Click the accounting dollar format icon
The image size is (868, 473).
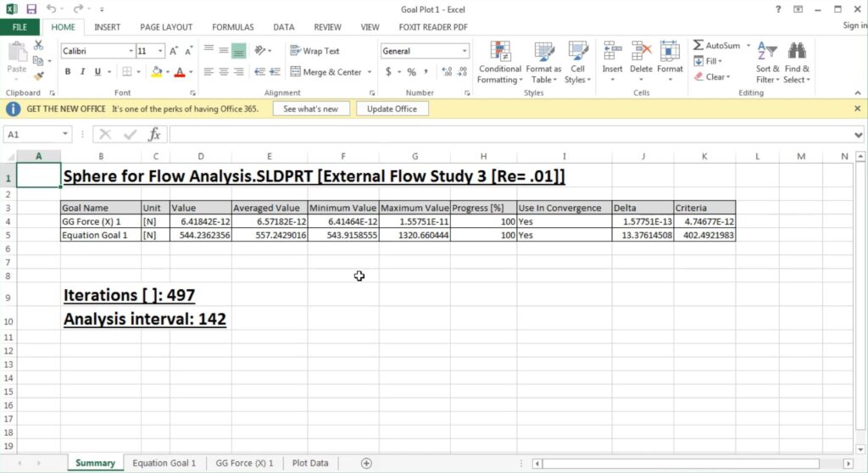(388, 72)
